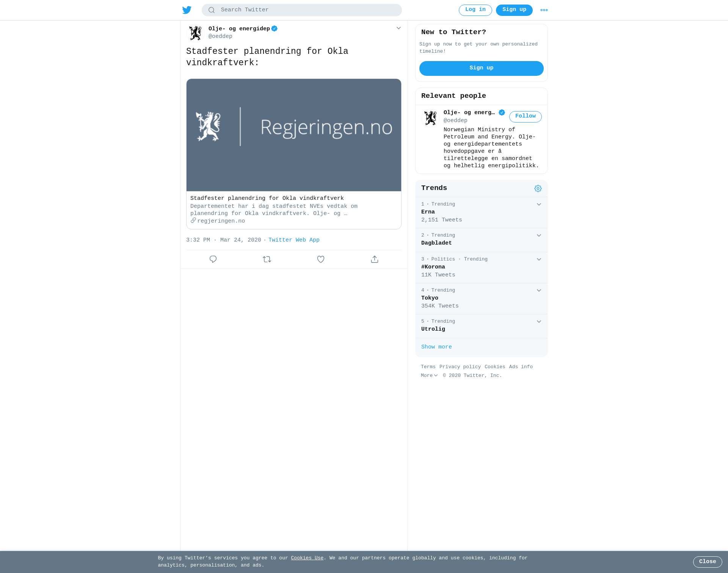Share the tweet via share icon

(375, 259)
